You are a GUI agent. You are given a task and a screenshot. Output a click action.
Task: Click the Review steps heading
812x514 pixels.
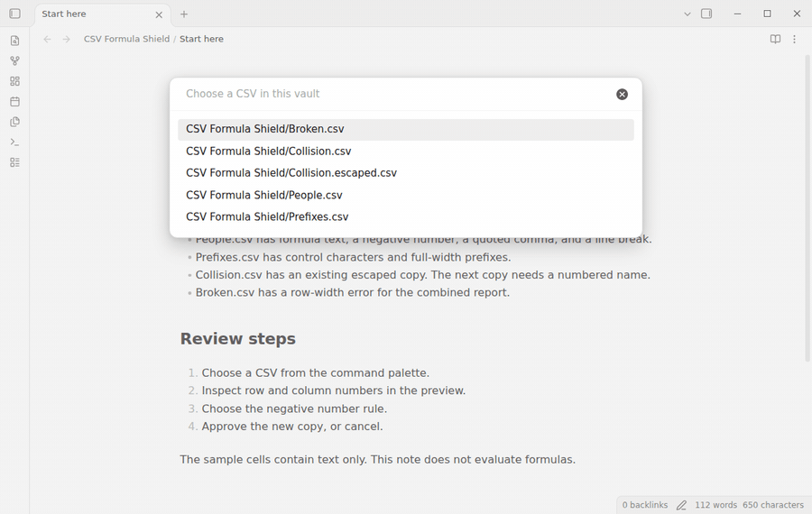[237, 338]
